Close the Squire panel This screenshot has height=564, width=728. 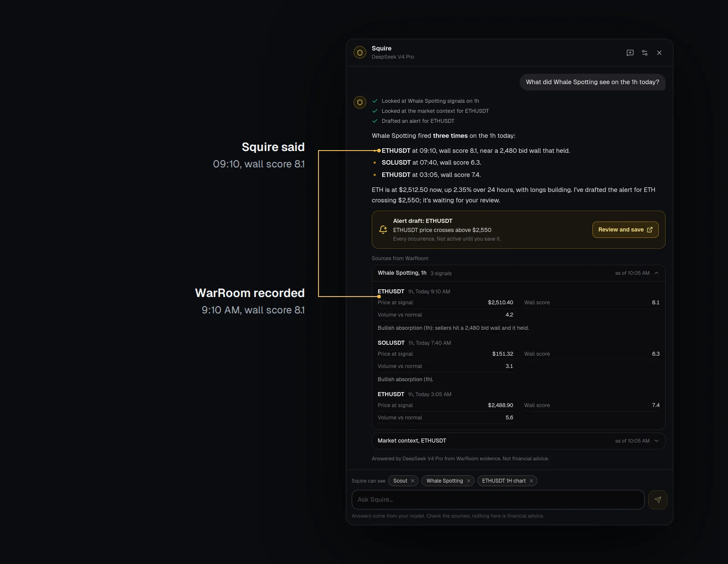[659, 53]
